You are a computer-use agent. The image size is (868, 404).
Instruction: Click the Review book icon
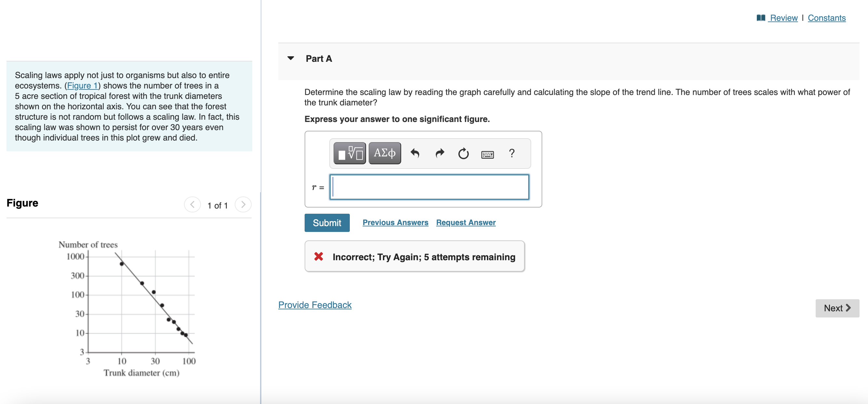pyautogui.click(x=760, y=18)
